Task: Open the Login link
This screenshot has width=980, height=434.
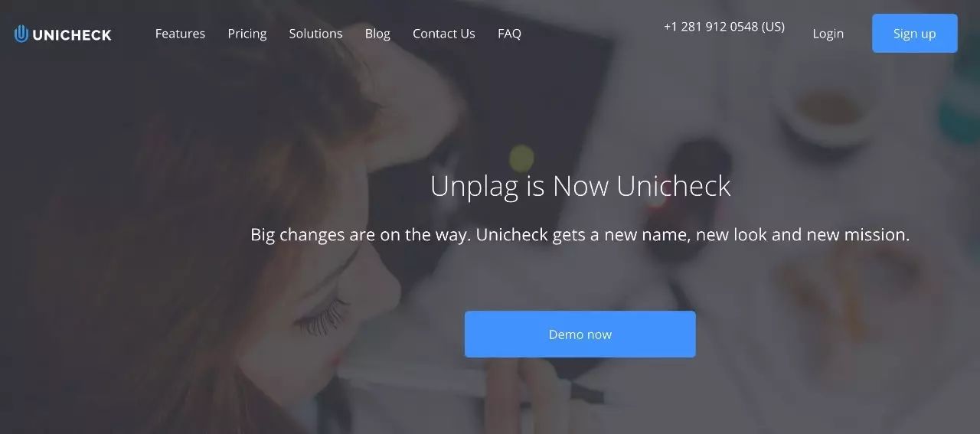Action: (x=828, y=34)
